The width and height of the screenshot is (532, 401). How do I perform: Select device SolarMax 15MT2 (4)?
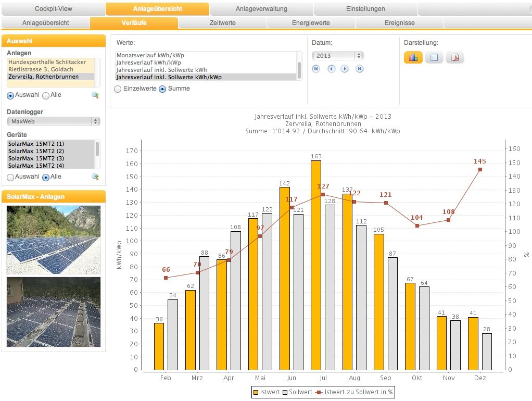pos(50,166)
